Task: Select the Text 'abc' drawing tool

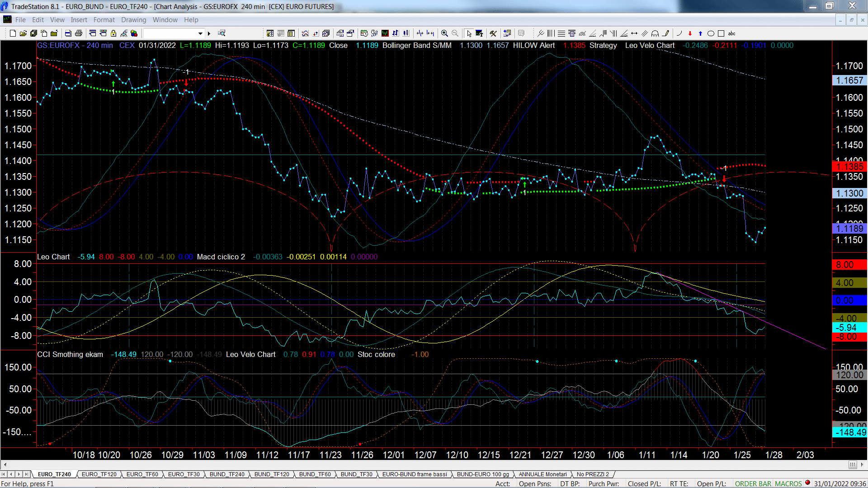Action: pyautogui.click(x=731, y=33)
